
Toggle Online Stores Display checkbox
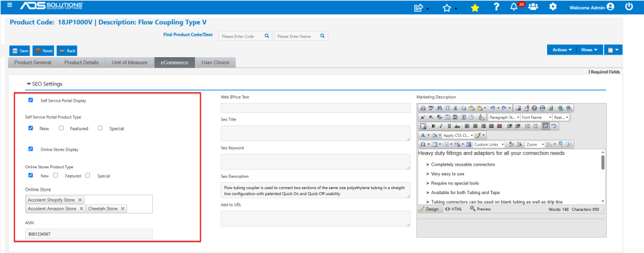click(30, 149)
